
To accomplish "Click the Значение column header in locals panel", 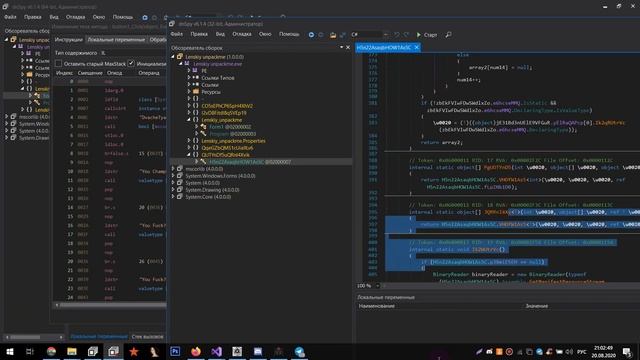I will click(x=537, y=306).
